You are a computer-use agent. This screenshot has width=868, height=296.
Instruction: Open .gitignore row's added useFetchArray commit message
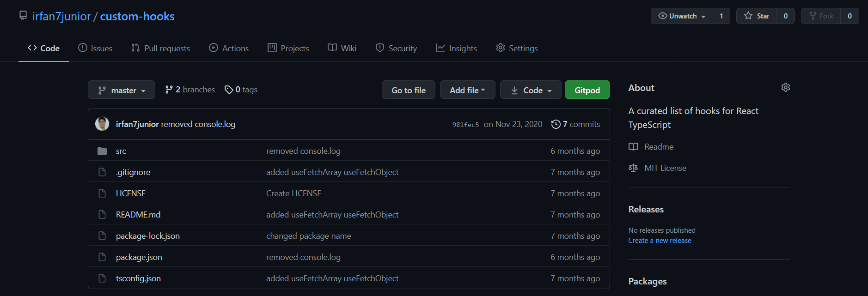click(x=332, y=172)
